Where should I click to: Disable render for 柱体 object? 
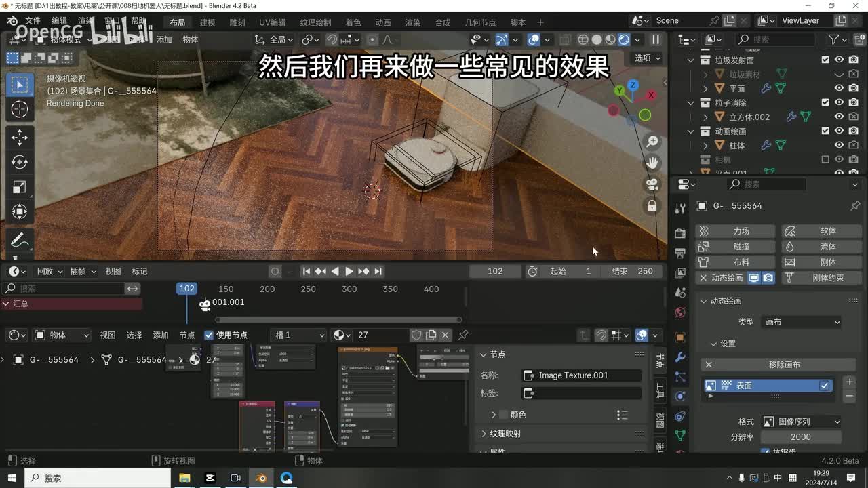(x=854, y=145)
